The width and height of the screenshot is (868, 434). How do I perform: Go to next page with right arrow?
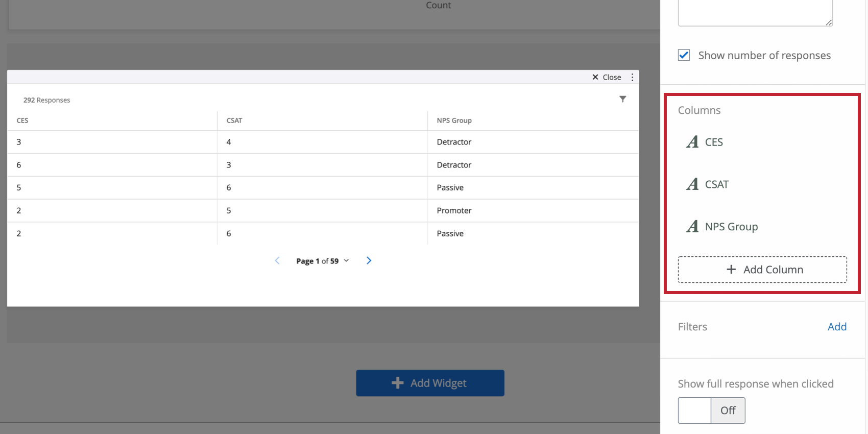tap(369, 260)
